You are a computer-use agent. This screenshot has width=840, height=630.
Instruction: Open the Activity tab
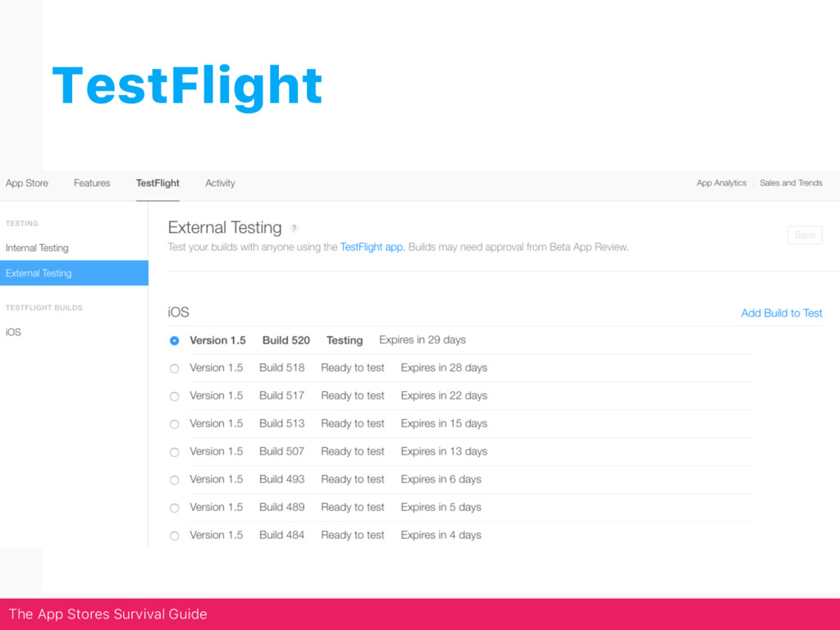[x=220, y=183]
